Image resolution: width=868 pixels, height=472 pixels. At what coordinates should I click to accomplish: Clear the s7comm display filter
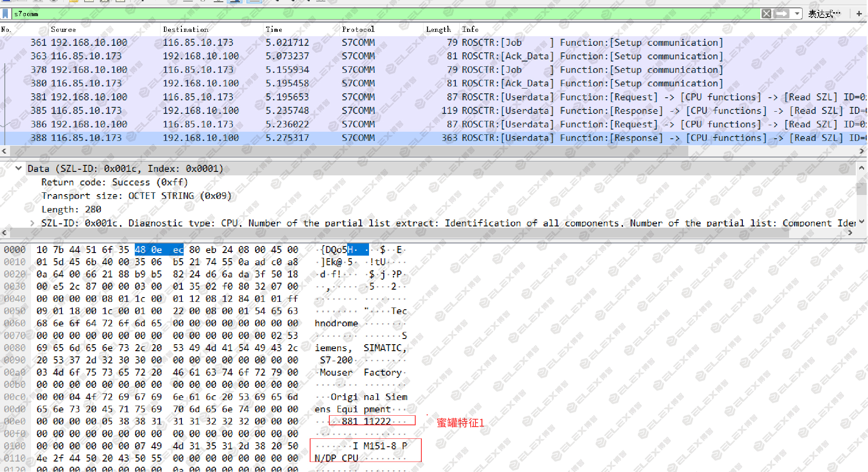766,14
